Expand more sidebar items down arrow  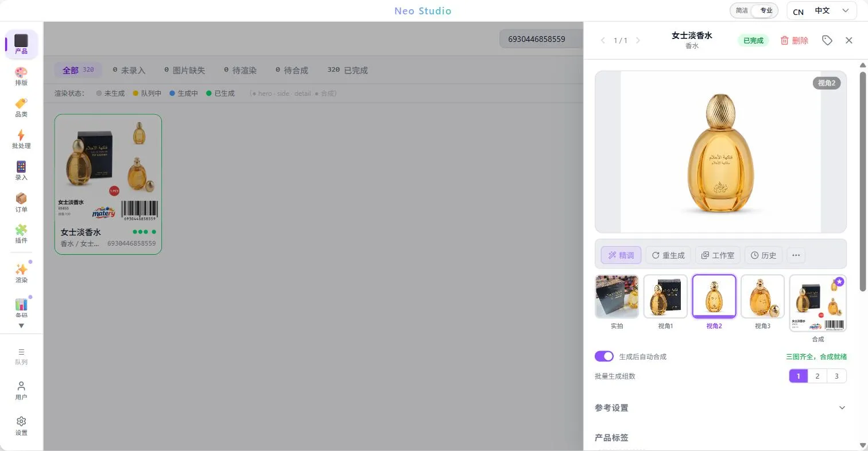coord(21,326)
